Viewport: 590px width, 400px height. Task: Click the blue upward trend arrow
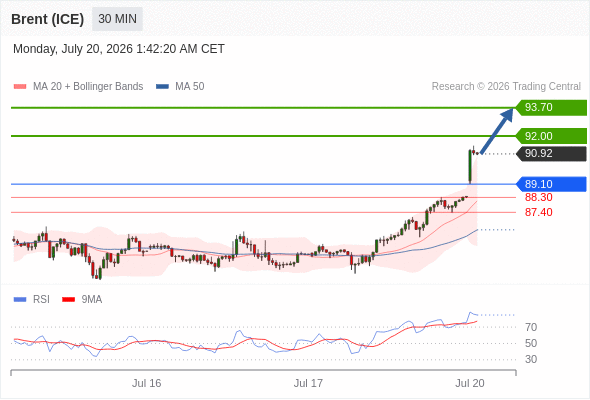tap(497, 131)
